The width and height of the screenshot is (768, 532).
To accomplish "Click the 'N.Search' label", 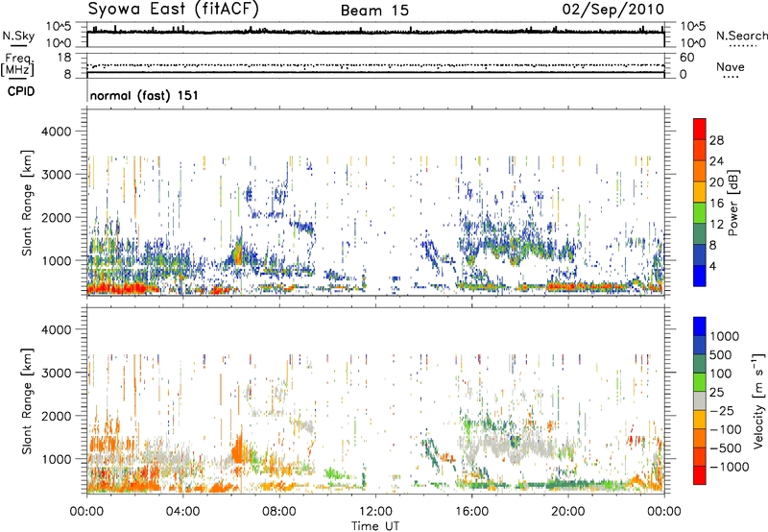I will coord(741,36).
